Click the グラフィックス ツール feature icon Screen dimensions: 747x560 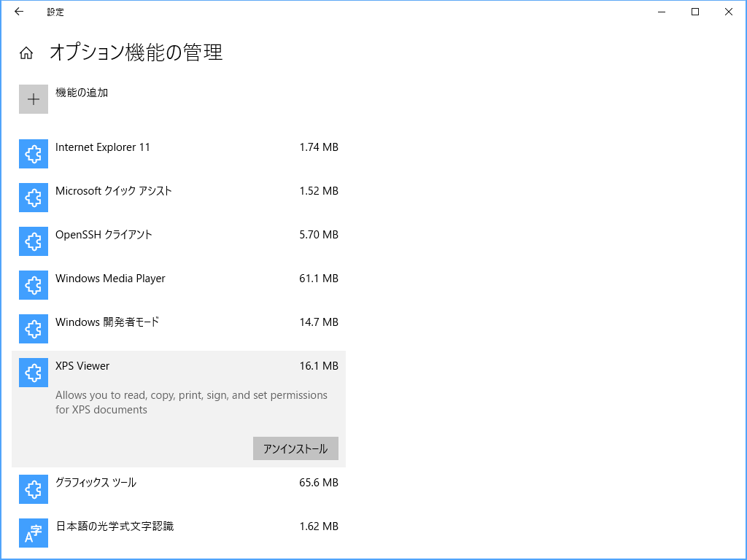(33, 489)
